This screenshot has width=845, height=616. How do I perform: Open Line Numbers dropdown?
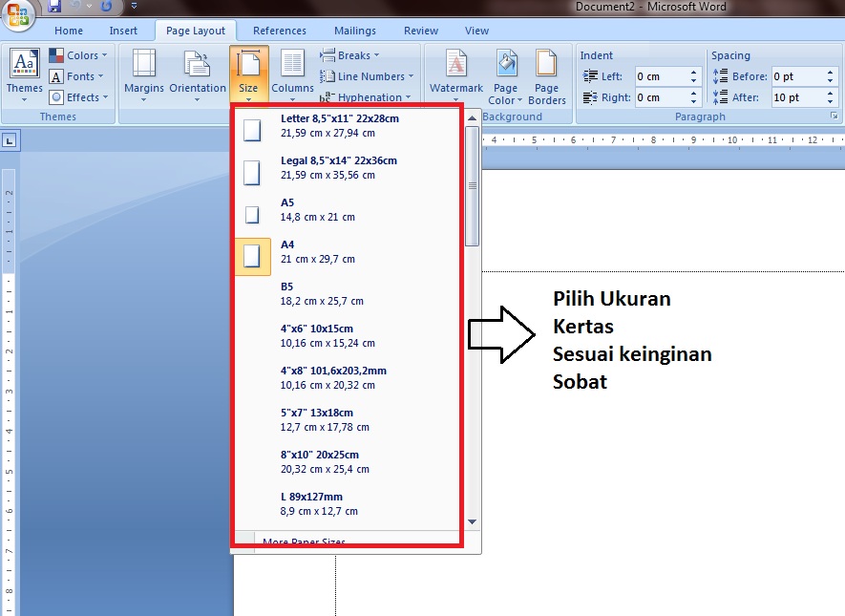point(367,76)
